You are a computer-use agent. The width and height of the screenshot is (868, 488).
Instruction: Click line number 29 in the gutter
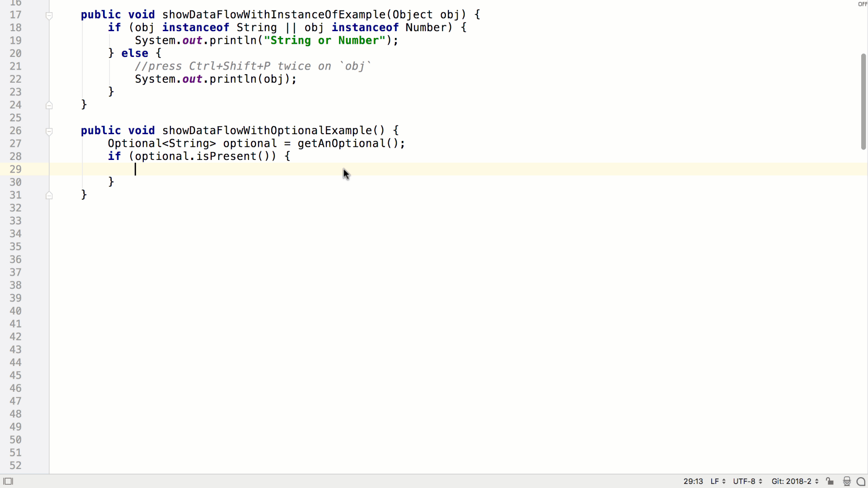coord(16,169)
